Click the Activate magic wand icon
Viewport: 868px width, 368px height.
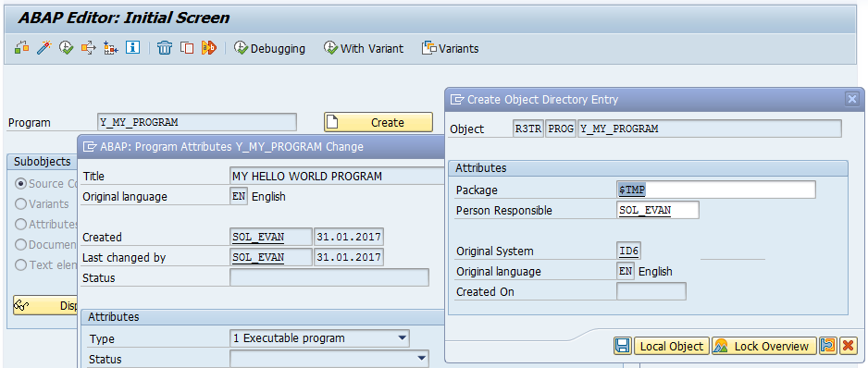(43, 48)
